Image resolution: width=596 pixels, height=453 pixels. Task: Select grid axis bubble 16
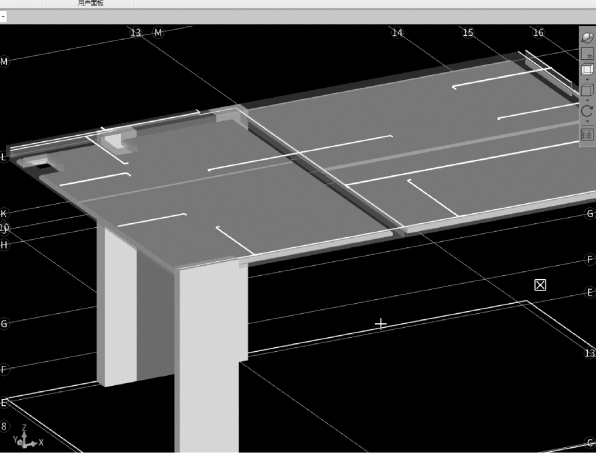coord(538,33)
